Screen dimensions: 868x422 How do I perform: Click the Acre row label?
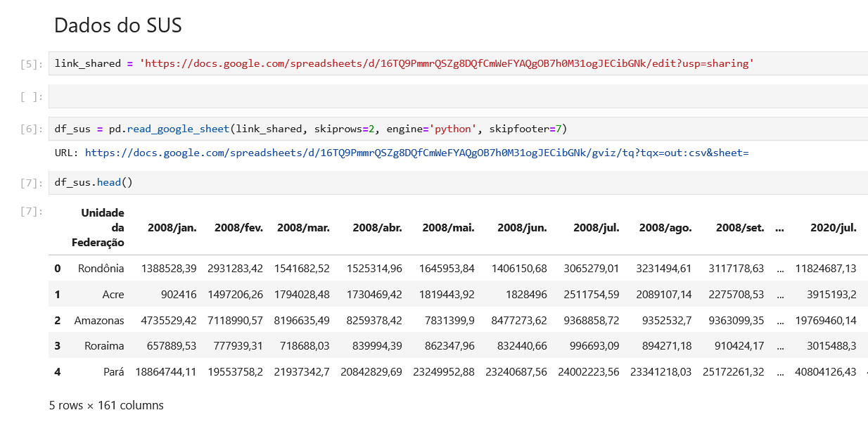113,294
